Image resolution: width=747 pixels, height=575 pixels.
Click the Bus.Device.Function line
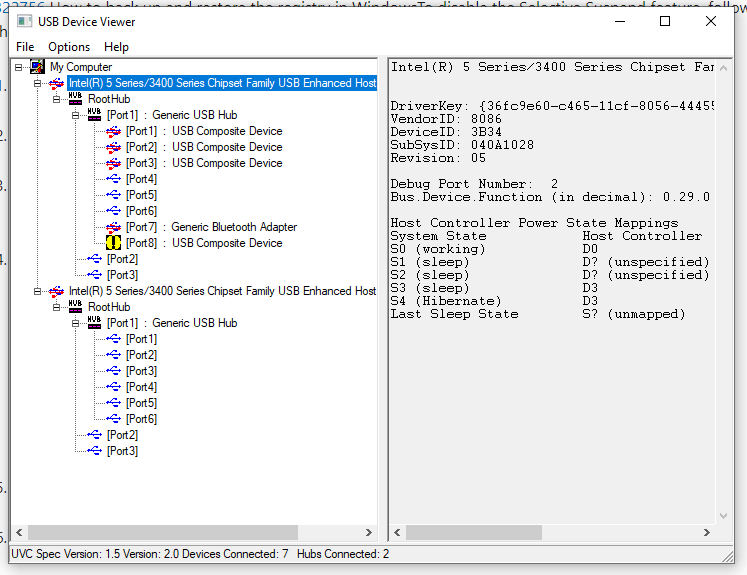pos(550,197)
